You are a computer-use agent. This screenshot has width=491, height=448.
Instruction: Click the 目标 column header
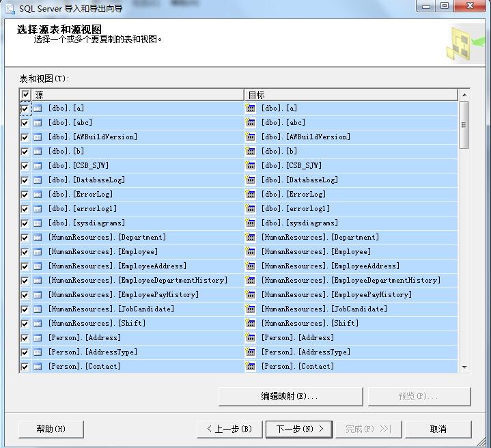click(x=348, y=95)
